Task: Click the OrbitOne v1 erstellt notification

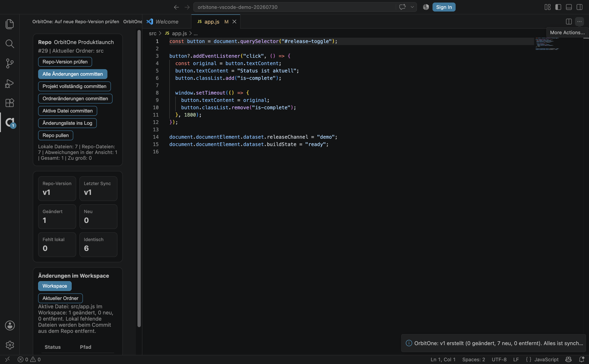Action: (x=493, y=343)
